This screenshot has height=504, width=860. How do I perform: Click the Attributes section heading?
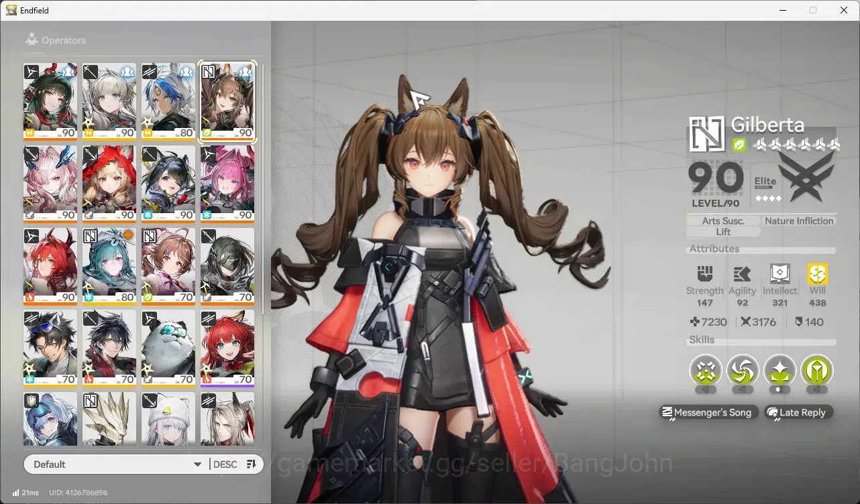[714, 249]
